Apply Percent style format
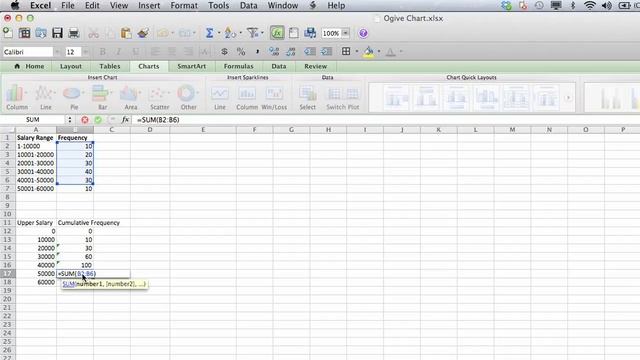Image resolution: width=640 pixels, height=360 pixels. 241,51
